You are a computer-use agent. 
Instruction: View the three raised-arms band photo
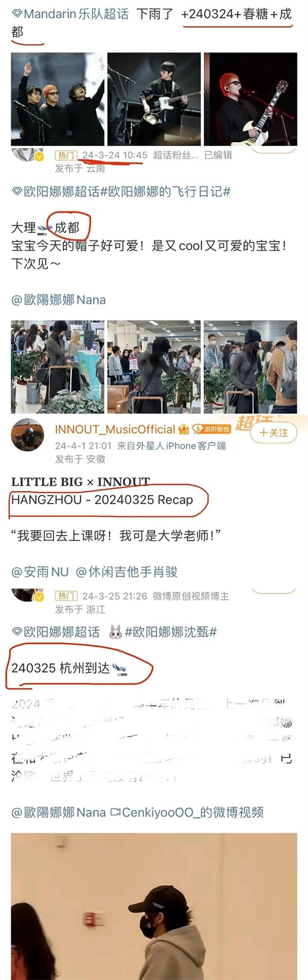(x=58, y=99)
